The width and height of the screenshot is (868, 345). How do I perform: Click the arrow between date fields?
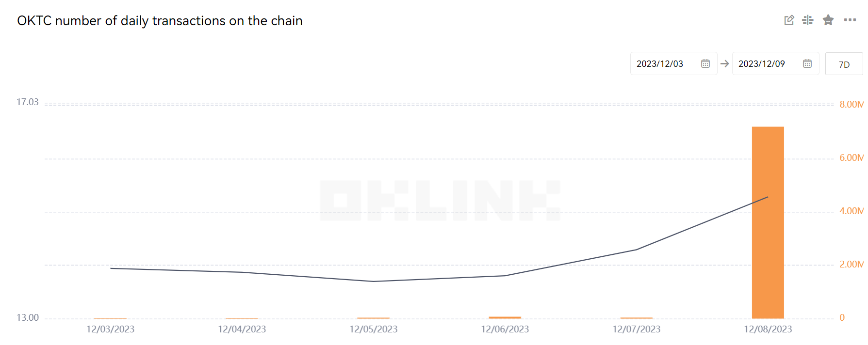pos(725,63)
